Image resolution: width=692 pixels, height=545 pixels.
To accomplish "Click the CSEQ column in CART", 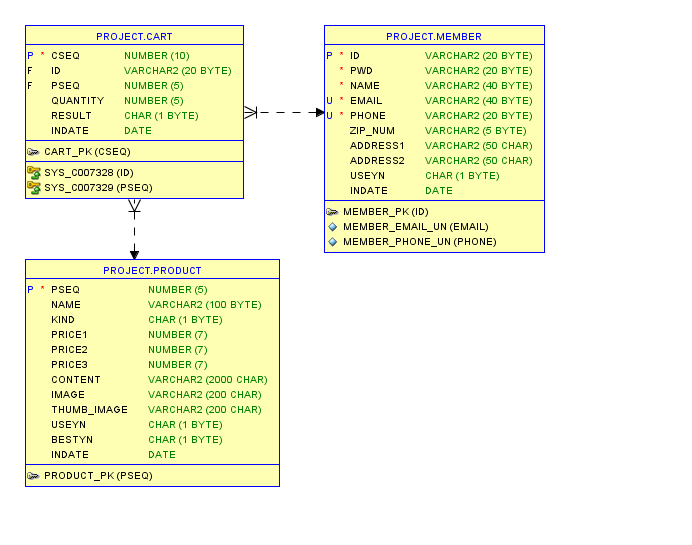I will (x=65, y=56).
